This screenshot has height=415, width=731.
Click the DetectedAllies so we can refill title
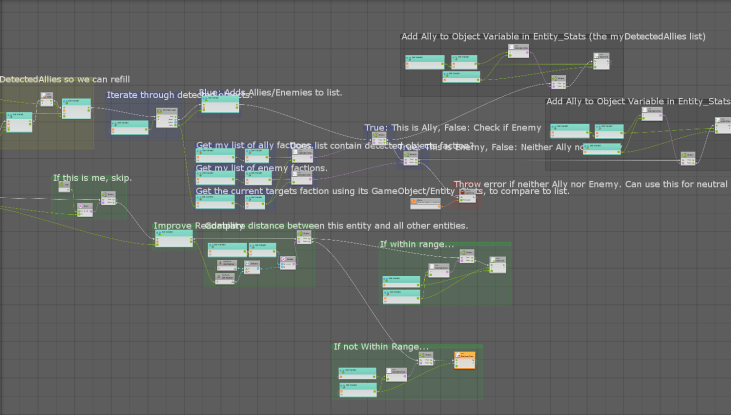pos(65,79)
